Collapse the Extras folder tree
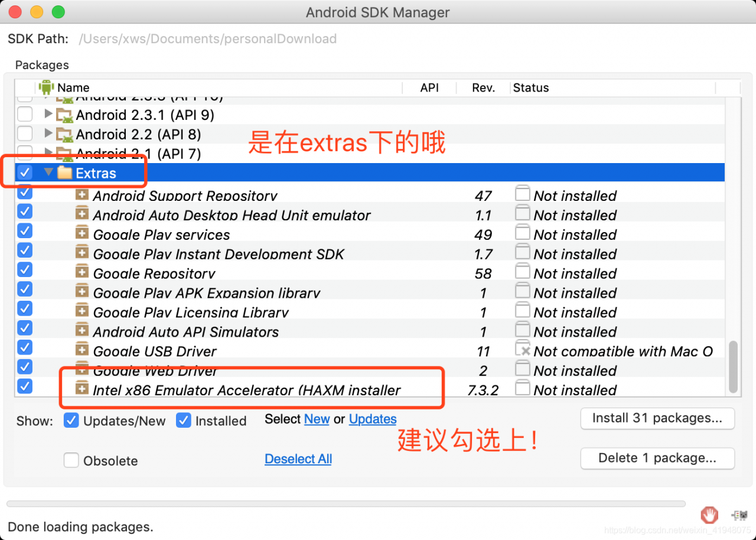756x540 pixels. (x=48, y=173)
